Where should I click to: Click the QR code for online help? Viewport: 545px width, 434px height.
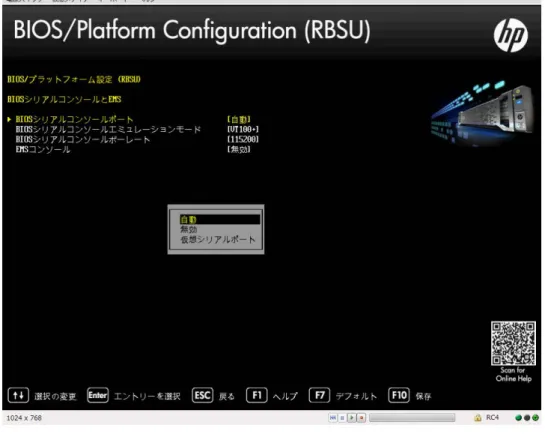point(513,343)
